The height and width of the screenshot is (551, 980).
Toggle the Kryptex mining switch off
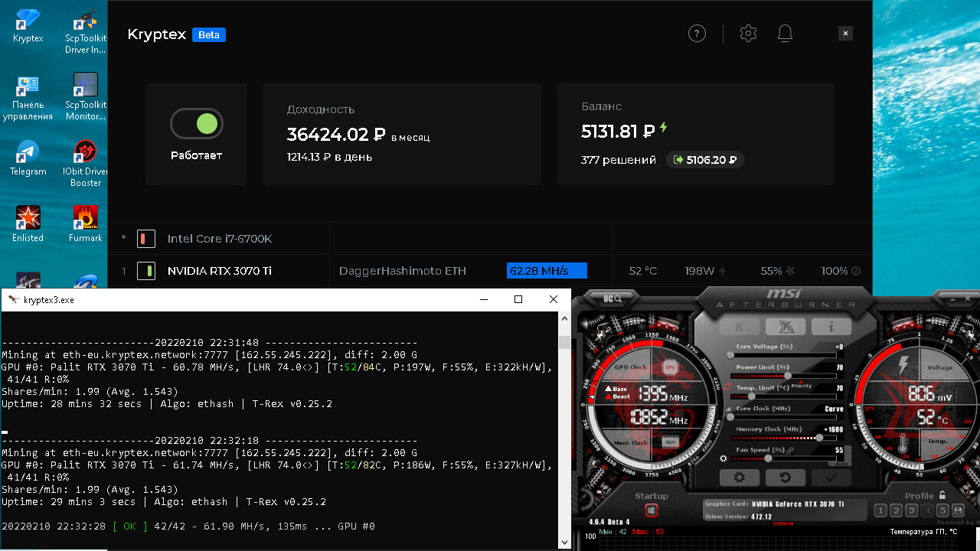[197, 123]
